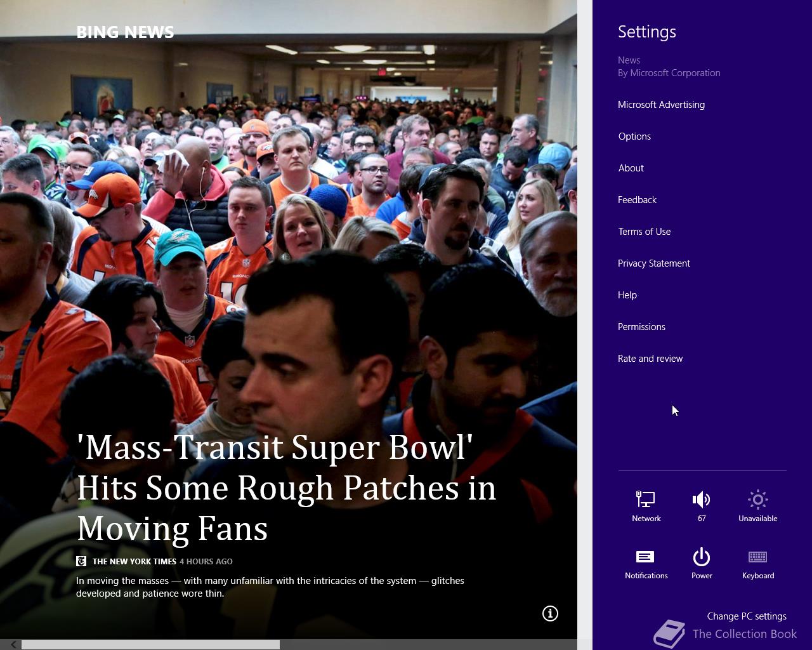Click the New York Times logo icon

coord(81,561)
